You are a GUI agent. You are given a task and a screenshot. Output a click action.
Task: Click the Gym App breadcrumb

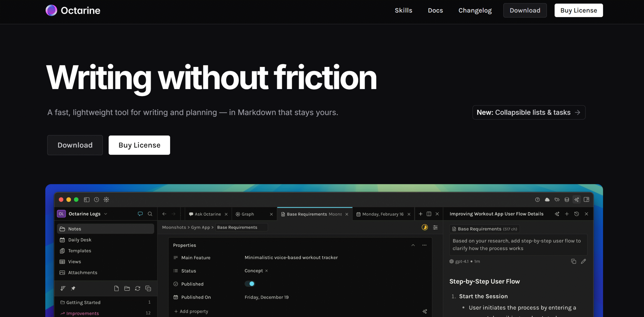pos(200,228)
